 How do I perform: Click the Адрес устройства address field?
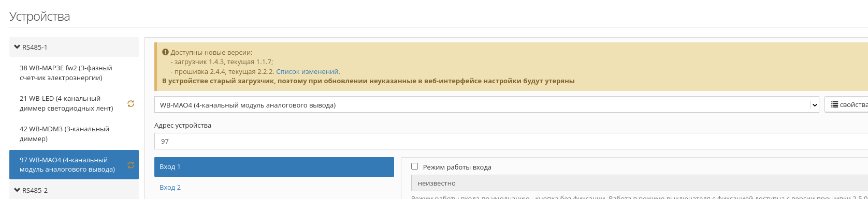pyautogui.click(x=511, y=141)
